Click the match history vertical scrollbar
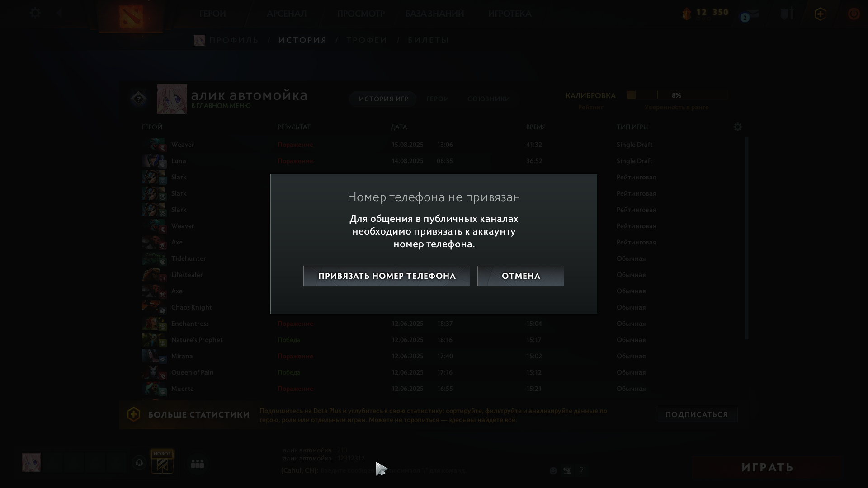Image resolution: width=868 pixels, height=488 pixels. tap(746, 237)
